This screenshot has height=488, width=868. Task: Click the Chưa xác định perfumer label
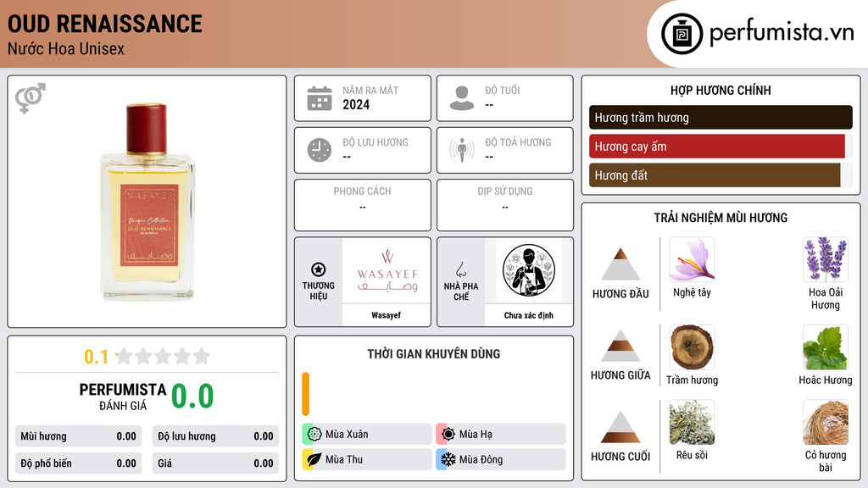pos(529,315)
